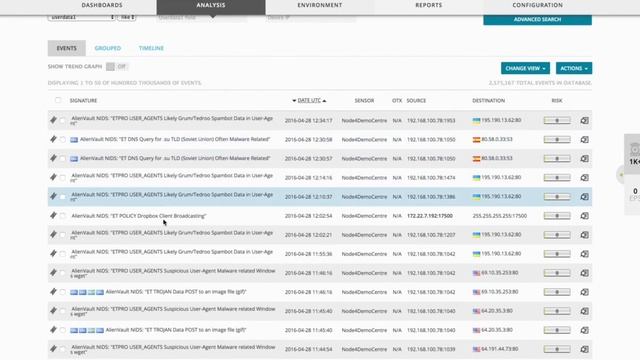Click the Risk column header
Screen dimensions: 640x360
point(557,100)
